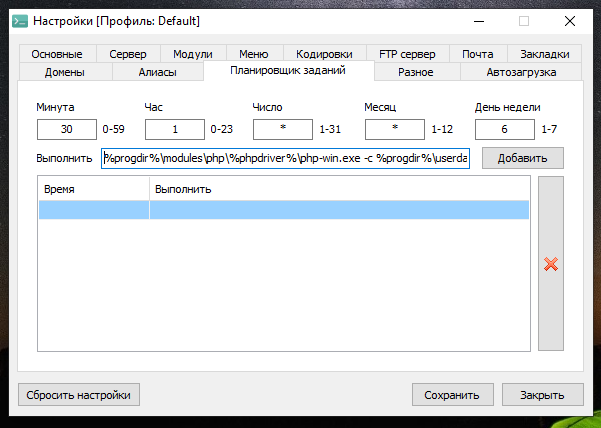Click the Добавить button

(x=522, y=158)
